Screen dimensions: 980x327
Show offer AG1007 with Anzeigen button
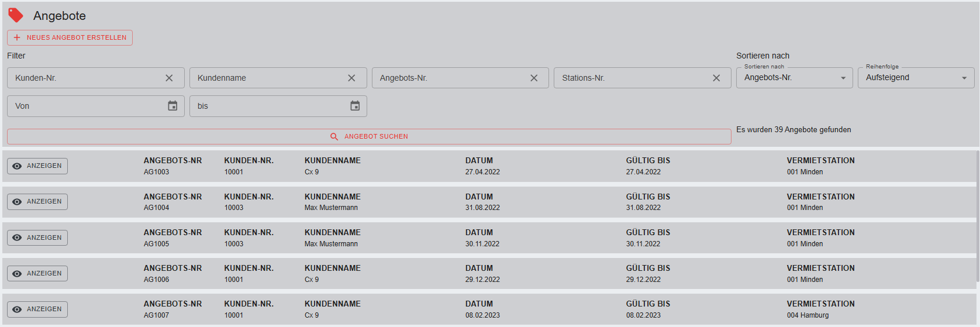click(x=37, y=309)
